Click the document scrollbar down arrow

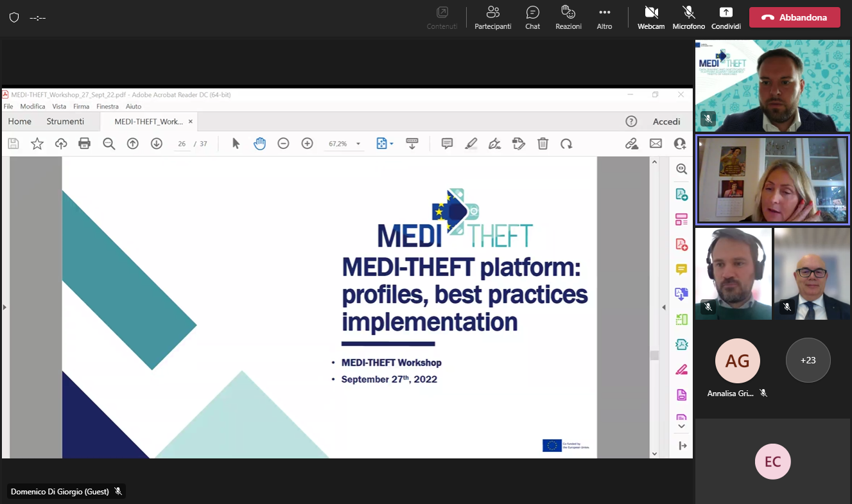pyautogui.click(x=654, y=454)
